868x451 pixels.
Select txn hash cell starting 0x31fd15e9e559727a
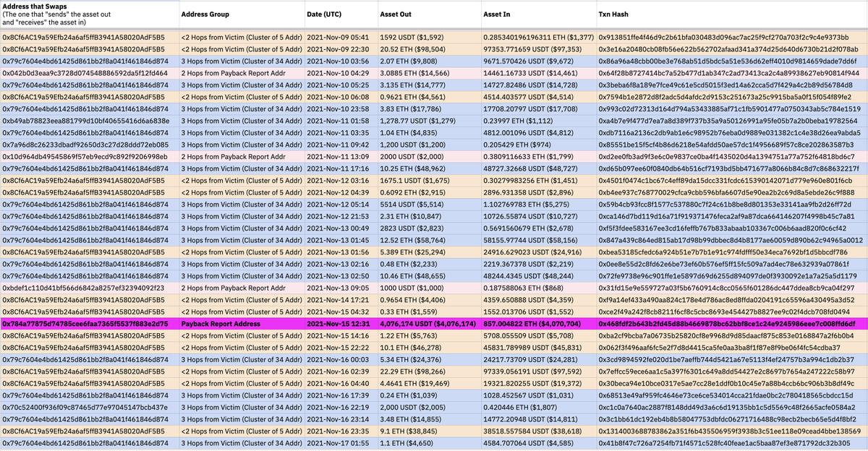coord(732,288)
